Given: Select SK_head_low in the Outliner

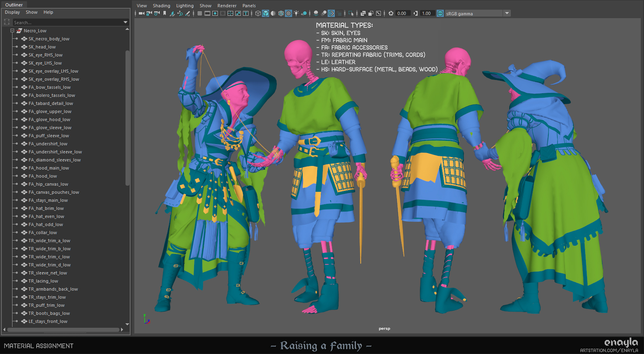Looking at the screenshot, I should 42,47.
